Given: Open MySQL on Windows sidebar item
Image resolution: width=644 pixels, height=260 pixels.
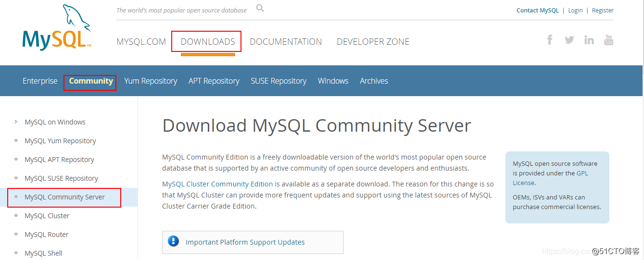Looking at the screenshot, I should 55,122.
